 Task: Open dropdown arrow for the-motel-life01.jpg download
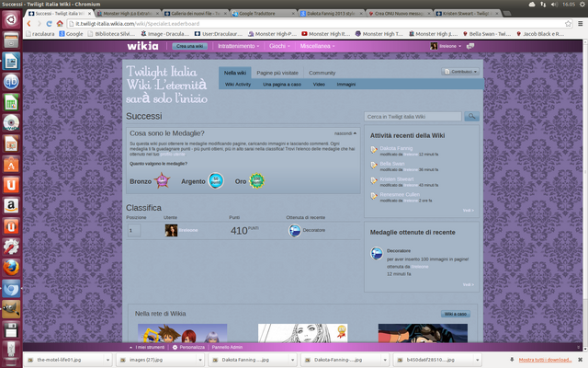pyautogui.click(x=107, y=360)
